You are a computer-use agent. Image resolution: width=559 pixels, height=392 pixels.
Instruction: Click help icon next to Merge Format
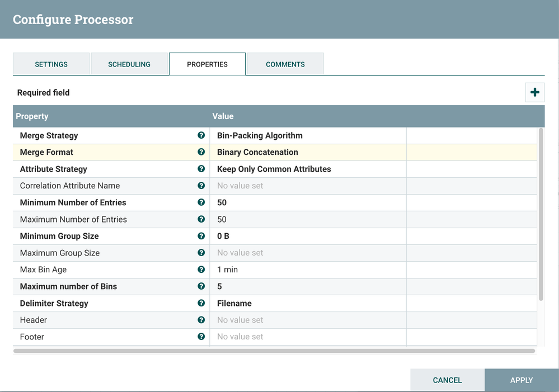point(201,152)
